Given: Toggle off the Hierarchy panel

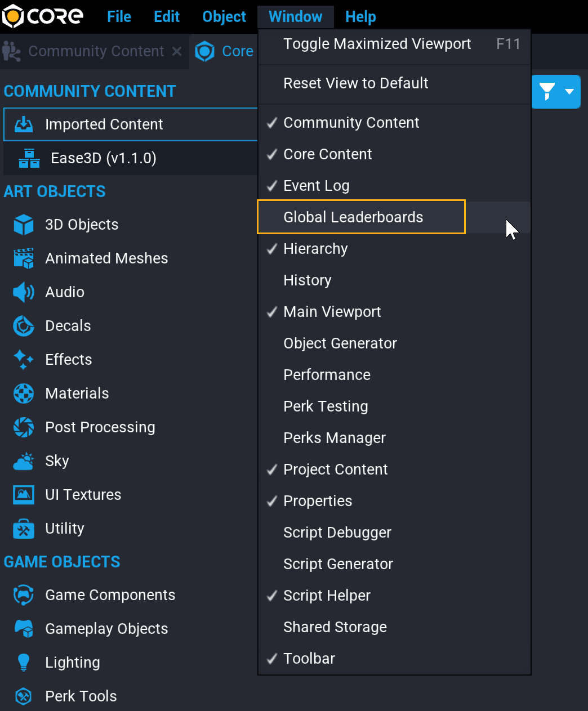Looking at the screenshot, I should [315, 248].
